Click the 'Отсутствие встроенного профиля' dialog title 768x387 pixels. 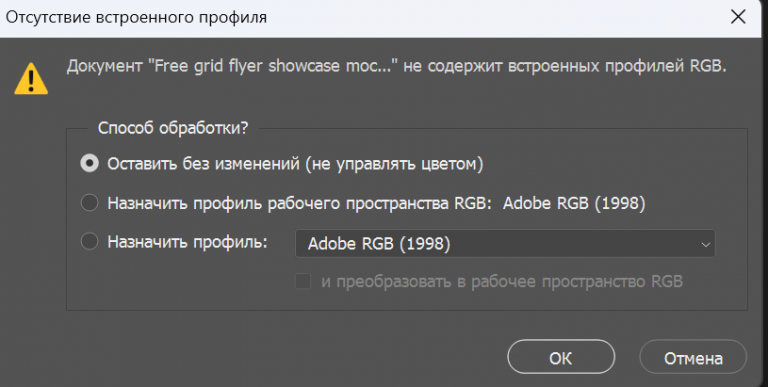[136, 18]
